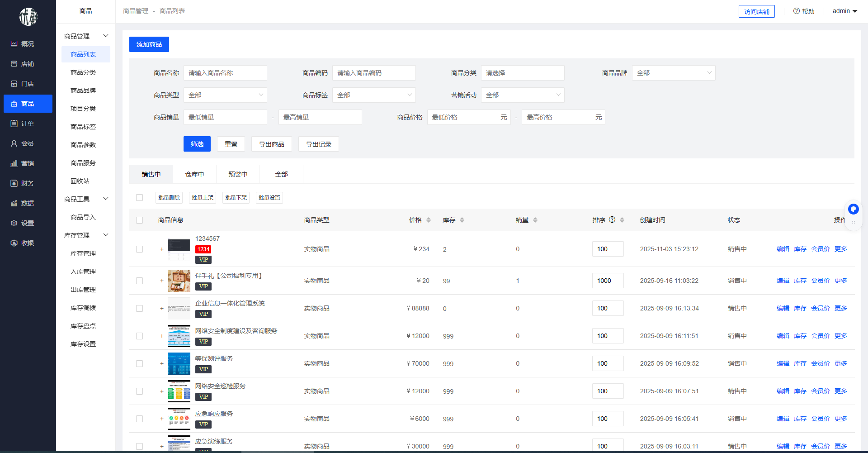Image resolution: width=868 pixels, height=453 pixels.
Task: Click the 商品名称 input field
Action: [225, 73]
